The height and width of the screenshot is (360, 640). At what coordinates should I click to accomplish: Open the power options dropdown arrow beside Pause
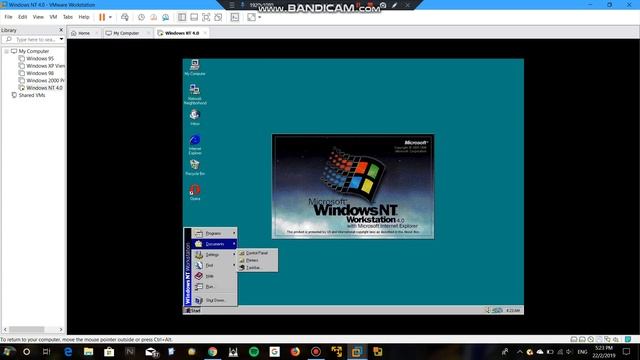110,17
